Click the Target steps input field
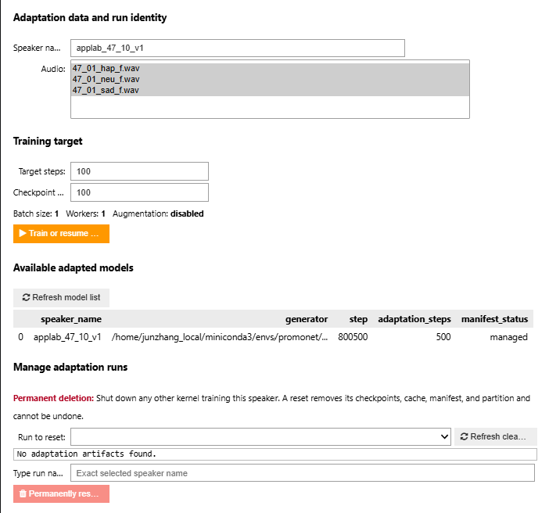Viewport: 549px width, 513px height. pos(139,171)
